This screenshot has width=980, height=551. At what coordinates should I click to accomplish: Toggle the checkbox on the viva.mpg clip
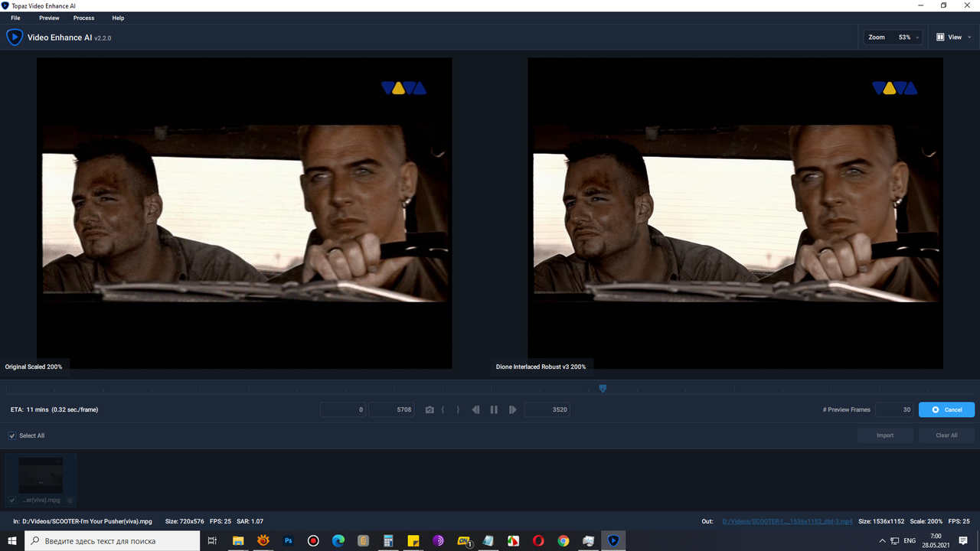(x=12, y=500)
